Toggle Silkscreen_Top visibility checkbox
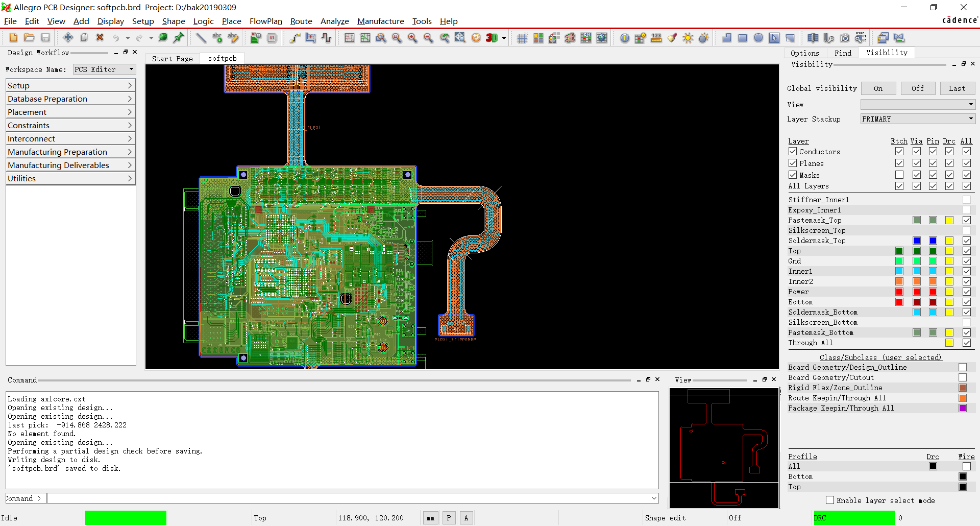Screen dimensions: 980x526 (x=967, y=230)
